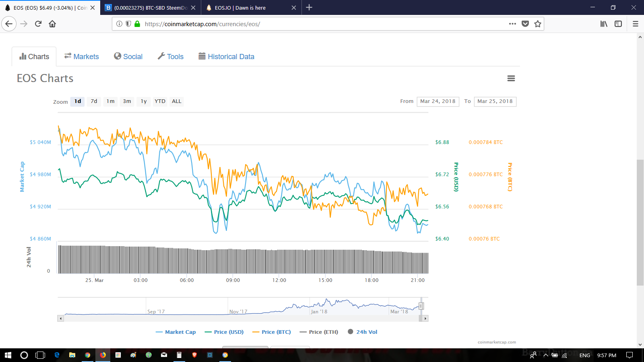Save page to Pocket

[x=525, y=24]
